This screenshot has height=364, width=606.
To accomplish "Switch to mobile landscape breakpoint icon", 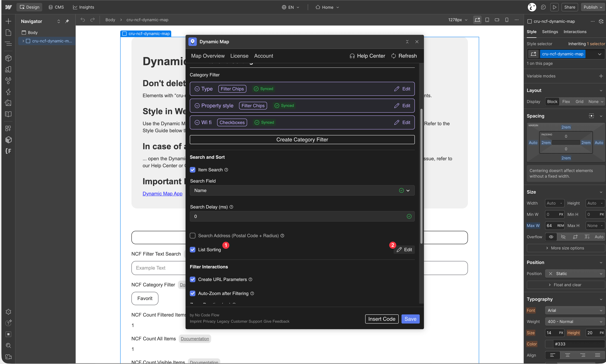I will pos(497,20).
